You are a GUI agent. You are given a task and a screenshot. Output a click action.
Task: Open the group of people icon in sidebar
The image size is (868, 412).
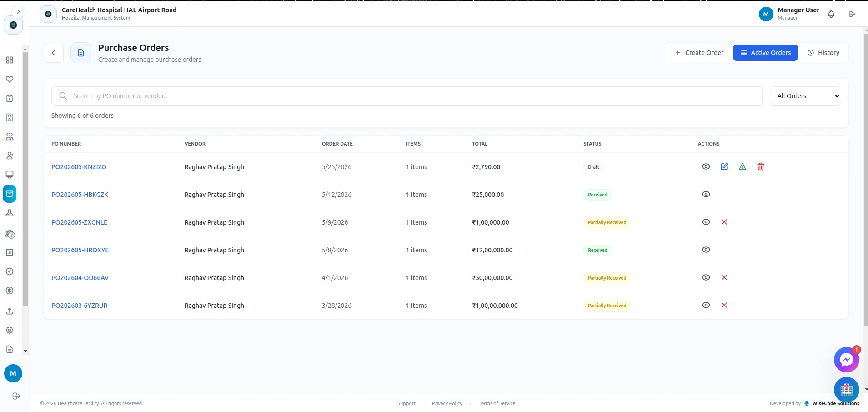pos(10,136)
